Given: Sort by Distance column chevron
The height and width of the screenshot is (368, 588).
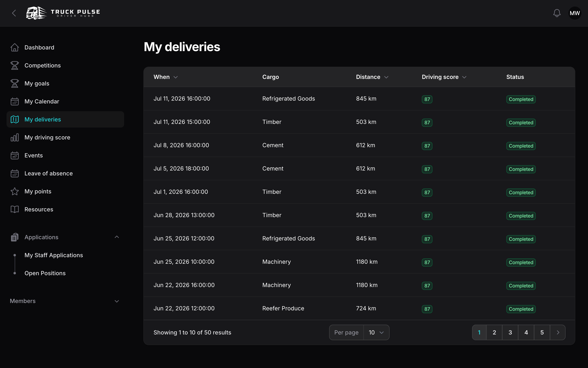Looking at the screenshot, I should pyautogui.click(x=386, y=77).
